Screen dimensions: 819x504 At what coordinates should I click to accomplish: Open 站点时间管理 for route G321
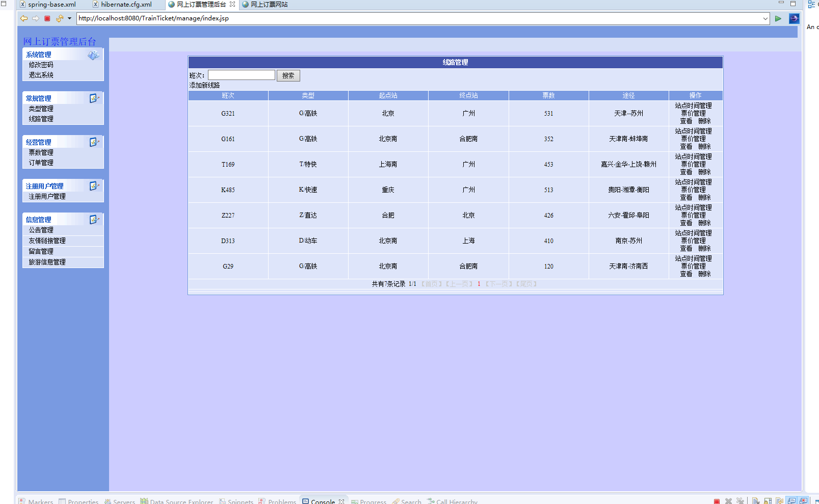(x=693, y=105)
